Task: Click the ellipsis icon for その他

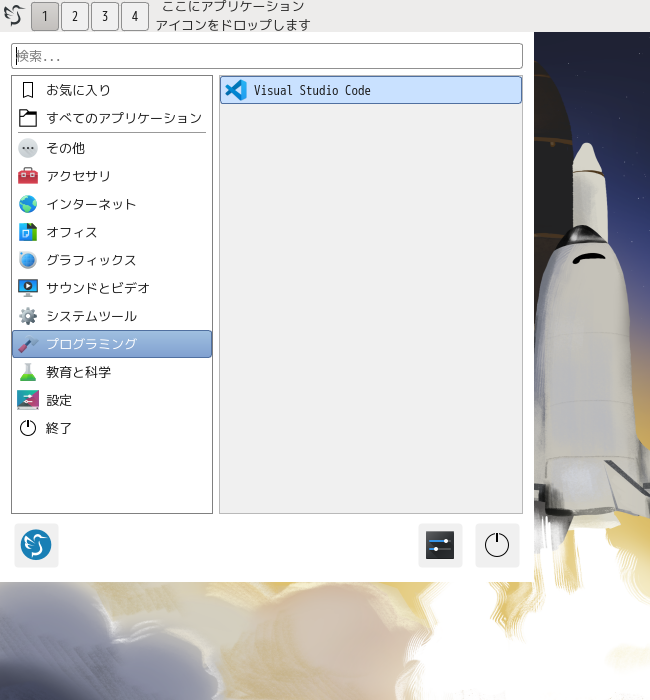Action: (28, 148)
